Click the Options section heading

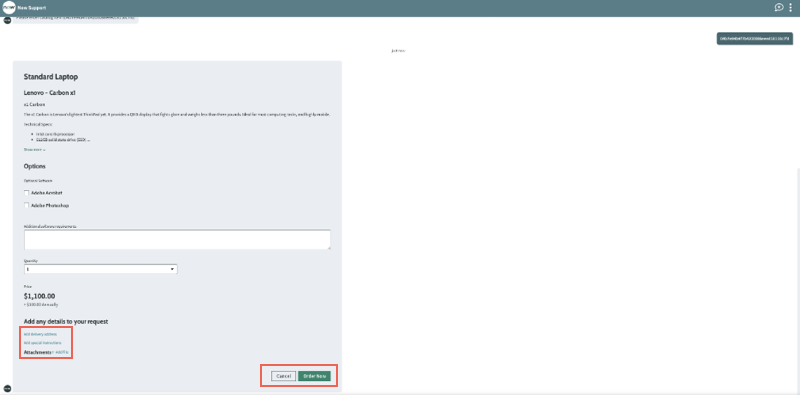click(35, 166)
